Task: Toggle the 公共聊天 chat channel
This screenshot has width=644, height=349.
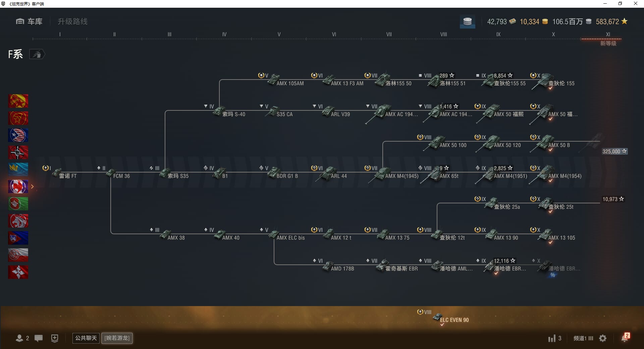Action: click(86, 338)
